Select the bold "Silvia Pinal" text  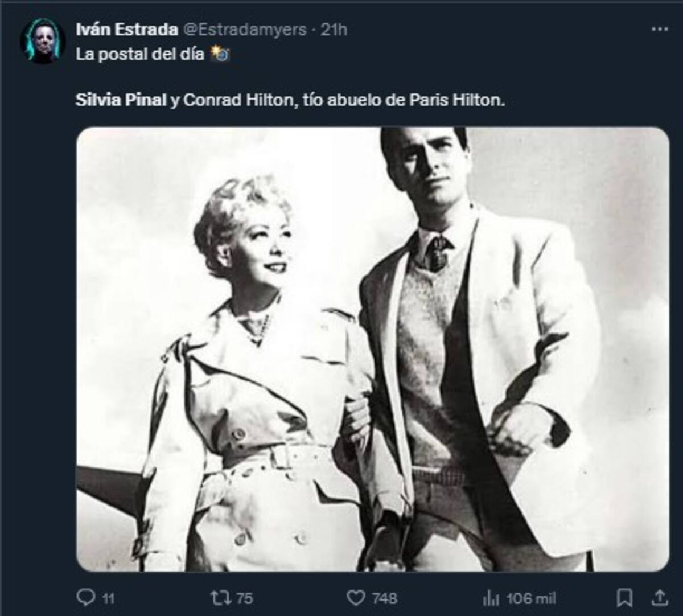(121, 100)
